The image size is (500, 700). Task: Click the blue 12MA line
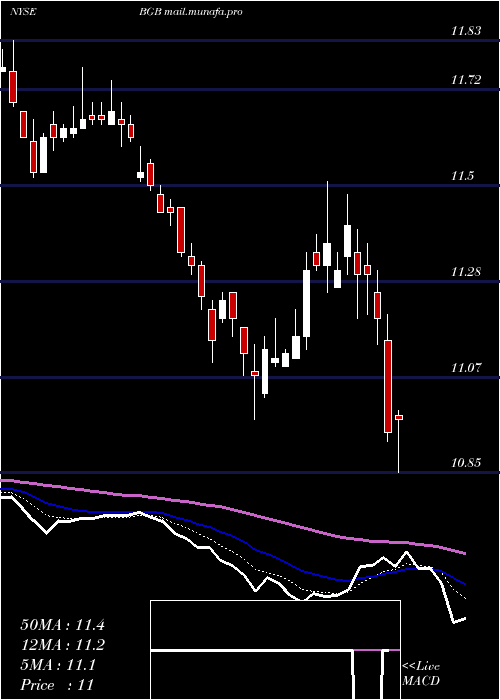(232, 536)
